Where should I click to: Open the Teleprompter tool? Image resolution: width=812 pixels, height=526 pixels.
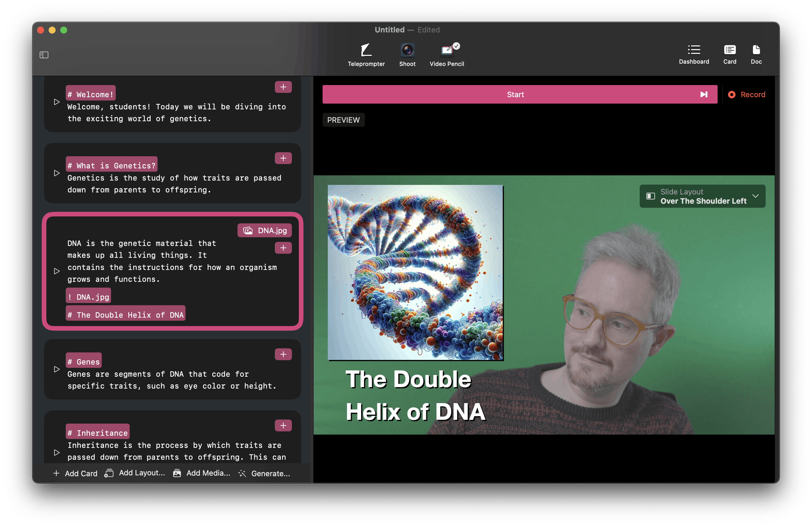click(366, 55)
